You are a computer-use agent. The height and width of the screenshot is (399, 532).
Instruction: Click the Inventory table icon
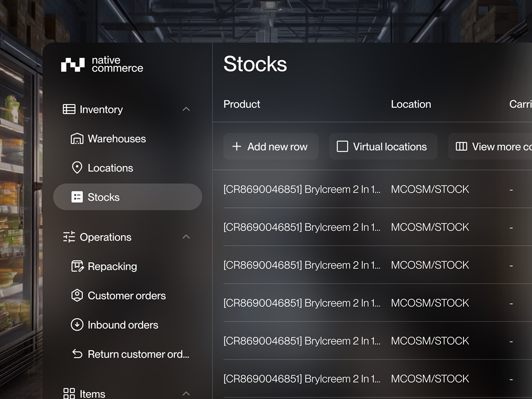[x=69, y=109]
